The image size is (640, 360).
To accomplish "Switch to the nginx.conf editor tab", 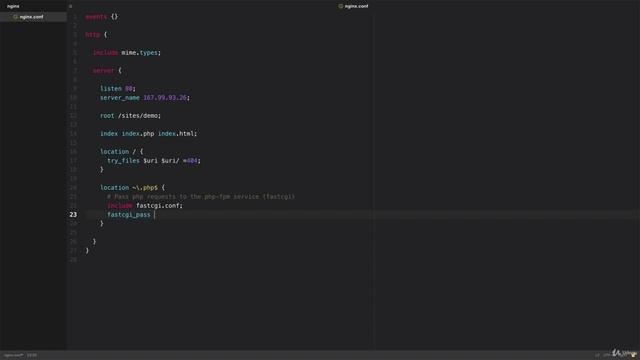I will pyautogui.click(x=356, y=6).
